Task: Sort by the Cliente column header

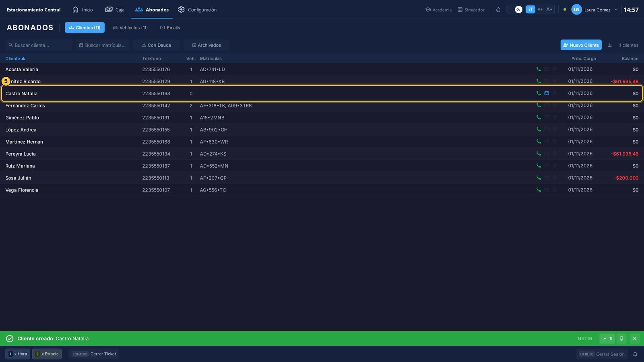Action: coord(15,59)
